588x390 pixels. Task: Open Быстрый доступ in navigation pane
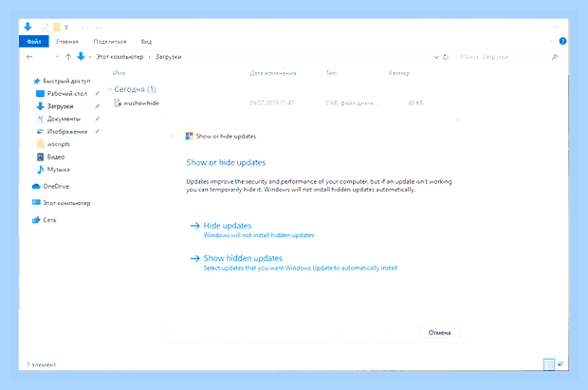coord(66,81)
